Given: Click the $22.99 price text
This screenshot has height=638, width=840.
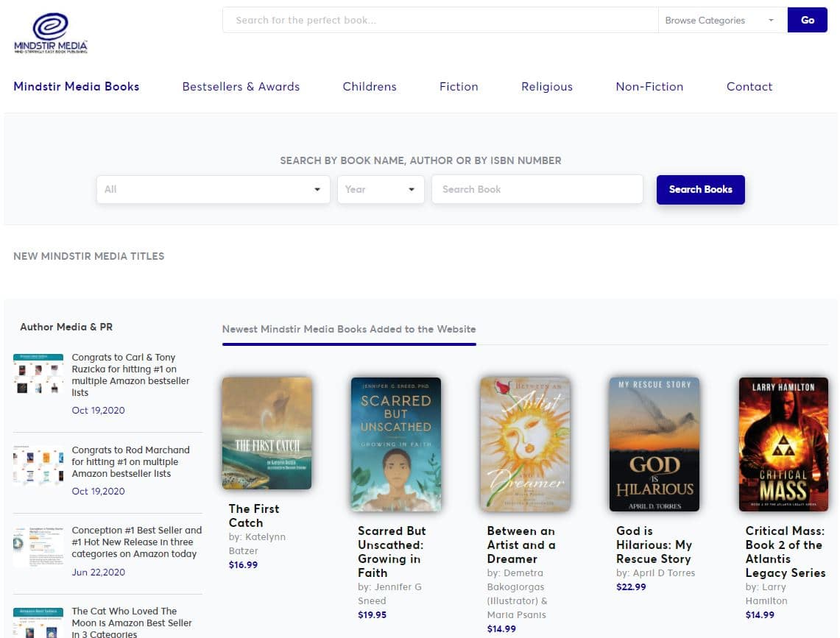Looking at the screenshot, I should coord(631,586).
